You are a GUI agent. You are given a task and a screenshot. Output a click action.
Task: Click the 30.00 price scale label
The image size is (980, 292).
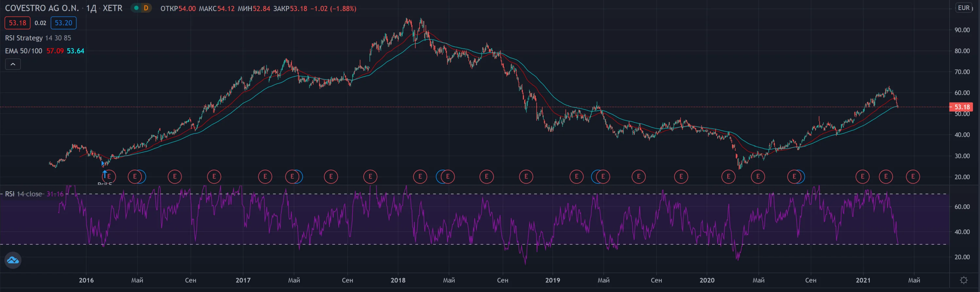[x=962, y=156]
